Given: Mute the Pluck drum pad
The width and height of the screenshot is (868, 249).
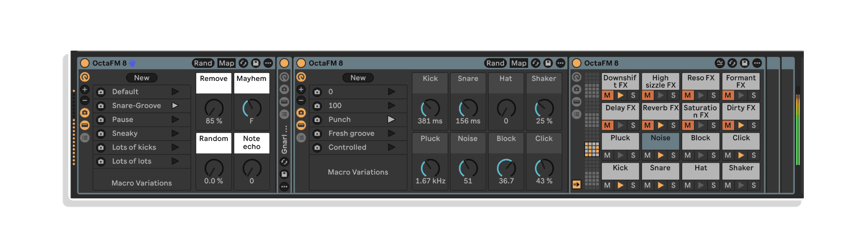Looking at the screenshot, I should coord(607,155).
